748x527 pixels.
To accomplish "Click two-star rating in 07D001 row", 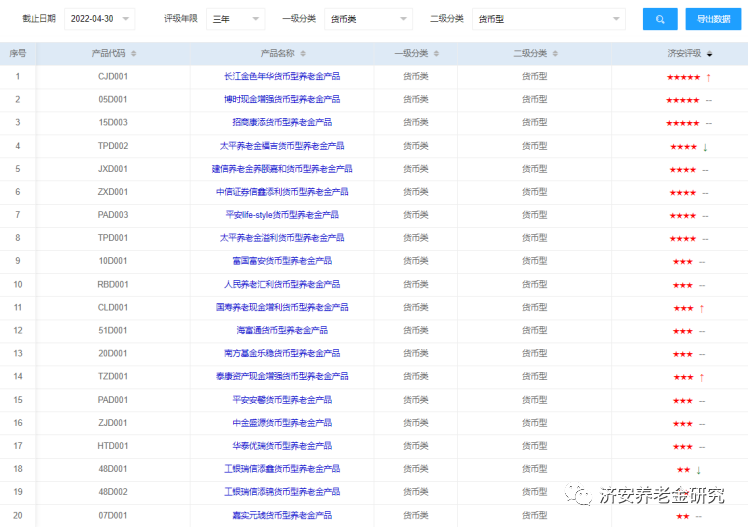I will click(x=683, y=517).
